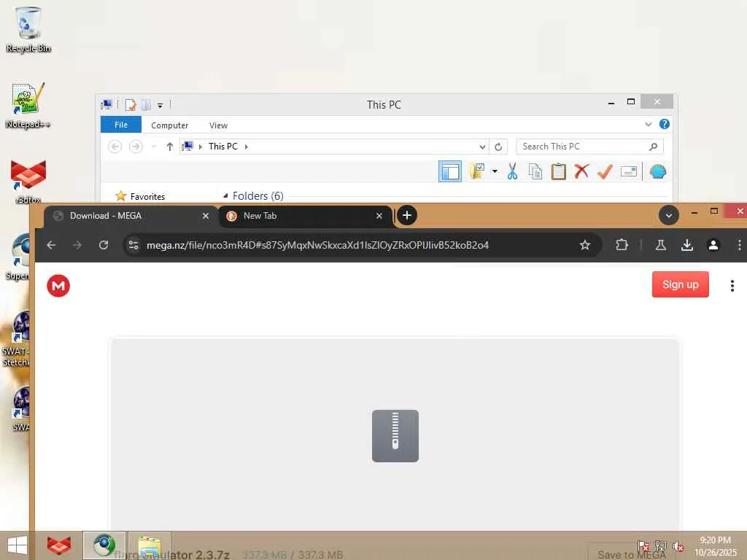Open Help in This PC window
Screen dimensions: 747x560
pyautogui.click(x=665, y=124)
